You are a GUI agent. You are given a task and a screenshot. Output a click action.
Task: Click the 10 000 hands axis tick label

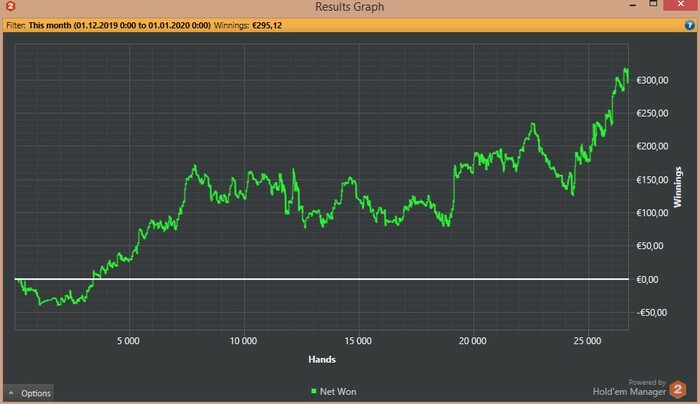click(x=243, y=341)
